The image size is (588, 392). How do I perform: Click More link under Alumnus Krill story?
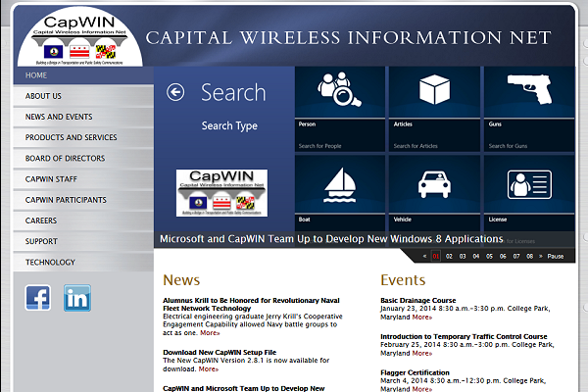click(x=210, y=333)
